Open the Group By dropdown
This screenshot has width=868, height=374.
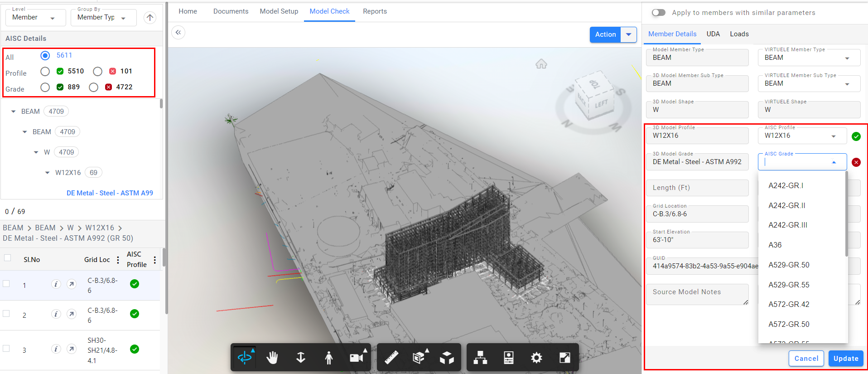click(104, 18)
